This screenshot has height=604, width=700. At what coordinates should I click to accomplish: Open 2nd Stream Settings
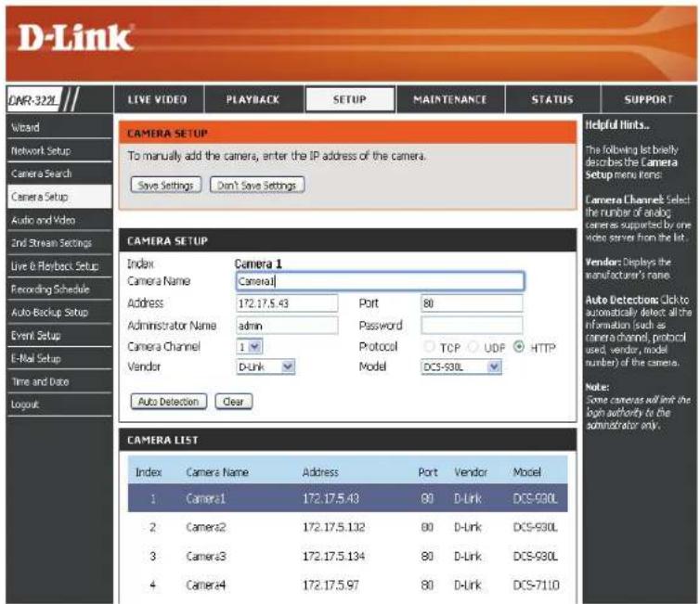click(59, 243)
